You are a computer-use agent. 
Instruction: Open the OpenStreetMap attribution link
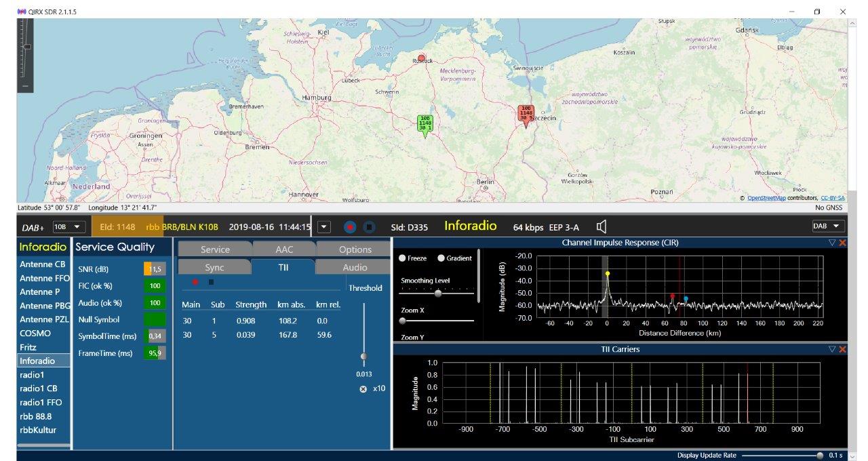click(766, 198)
